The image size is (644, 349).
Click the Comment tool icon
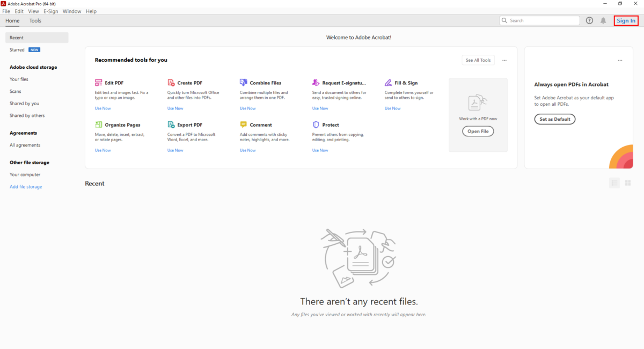[244, 124]
